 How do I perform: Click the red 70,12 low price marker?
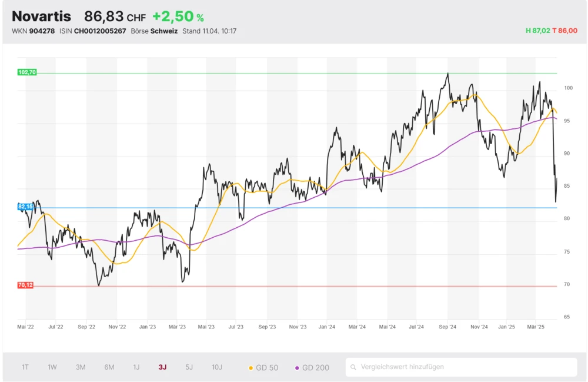[25, 285]
